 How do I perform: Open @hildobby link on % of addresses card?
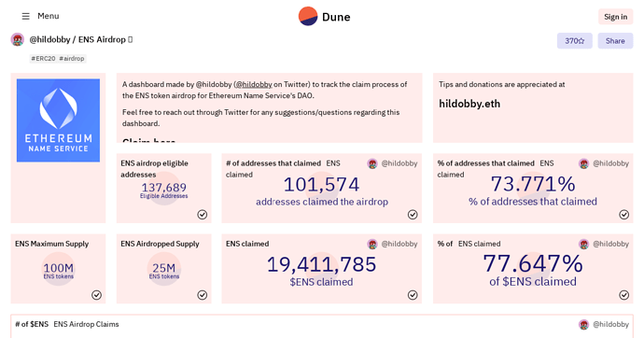tap(610, 163)
